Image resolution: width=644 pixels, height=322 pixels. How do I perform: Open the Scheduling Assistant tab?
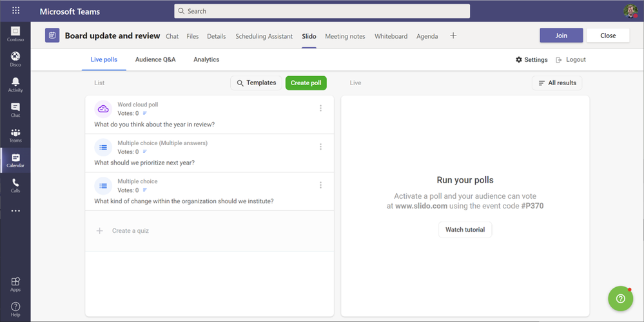[264, 36]
